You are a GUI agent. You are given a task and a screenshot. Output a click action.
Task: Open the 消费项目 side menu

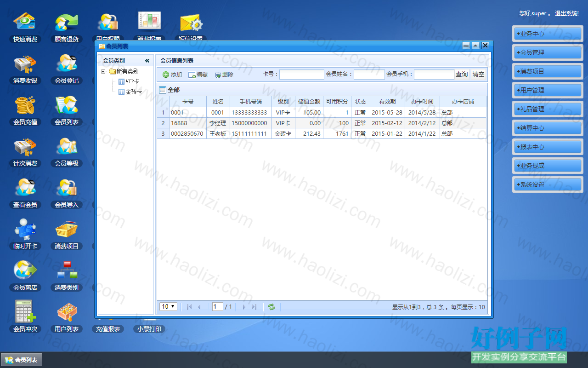[548, 71]
